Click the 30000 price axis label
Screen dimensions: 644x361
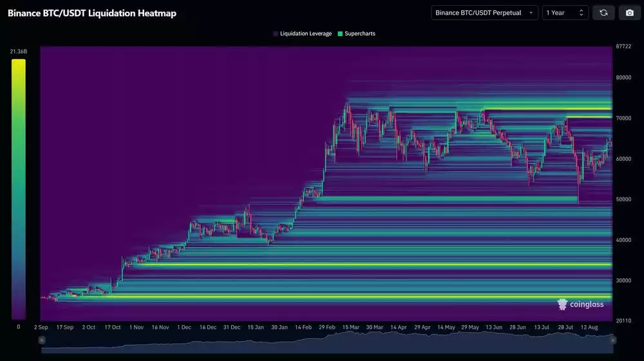pyautogui.click(x=623, y=281)
